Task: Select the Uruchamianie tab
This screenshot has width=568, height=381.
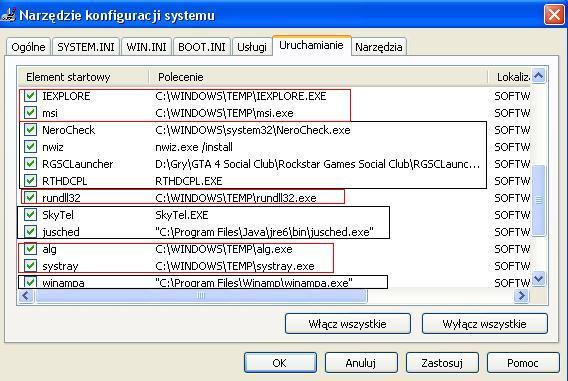Action: click(312, 45)
